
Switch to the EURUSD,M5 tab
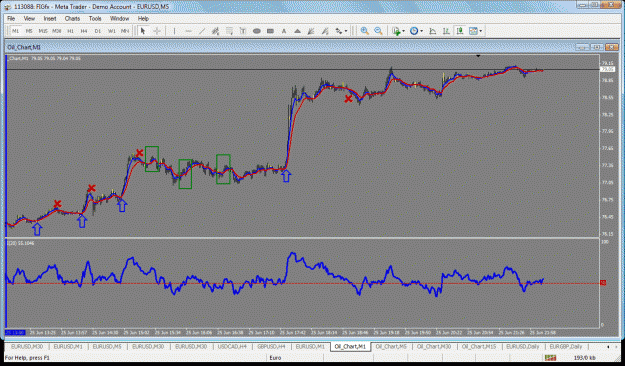point(107,346)
